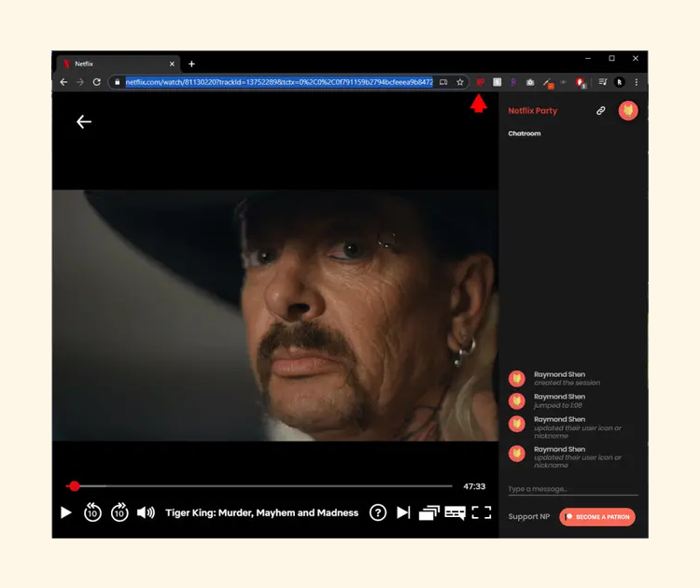Click the cast/screen icon in the address bar
This screenshot has width=700, height=588.
tap(443, 82)
